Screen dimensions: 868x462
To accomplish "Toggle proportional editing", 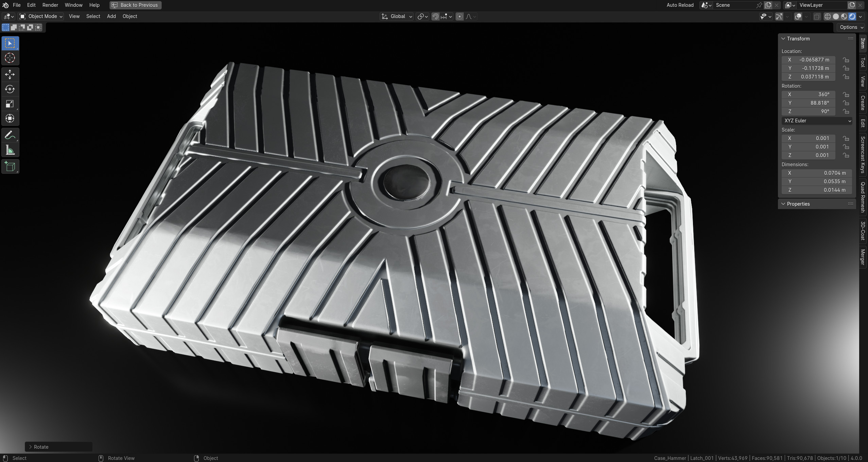I will click(x=459, y=16).
